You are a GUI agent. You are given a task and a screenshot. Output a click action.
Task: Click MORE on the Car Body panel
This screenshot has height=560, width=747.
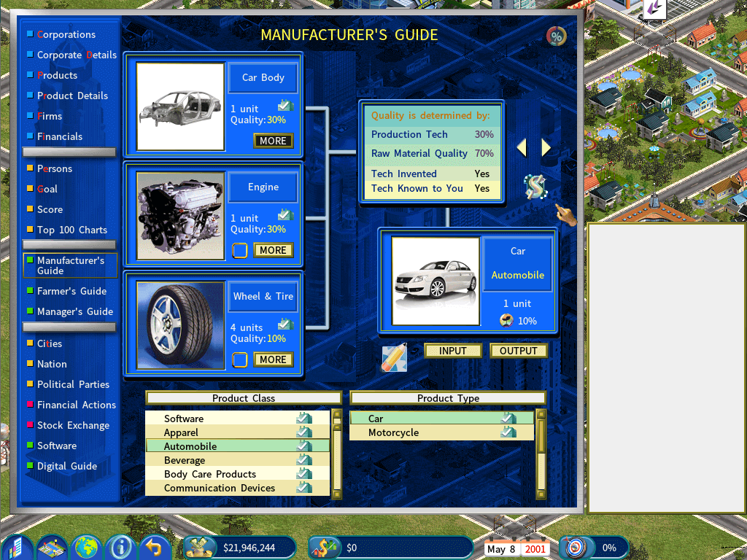click(x=273, y=141)
